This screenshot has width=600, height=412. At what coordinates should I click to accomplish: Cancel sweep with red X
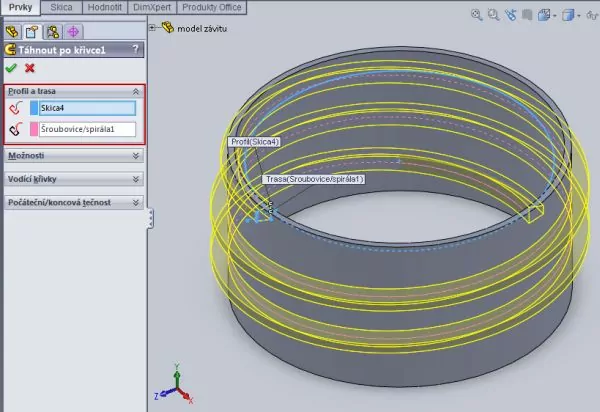(30, 68)
